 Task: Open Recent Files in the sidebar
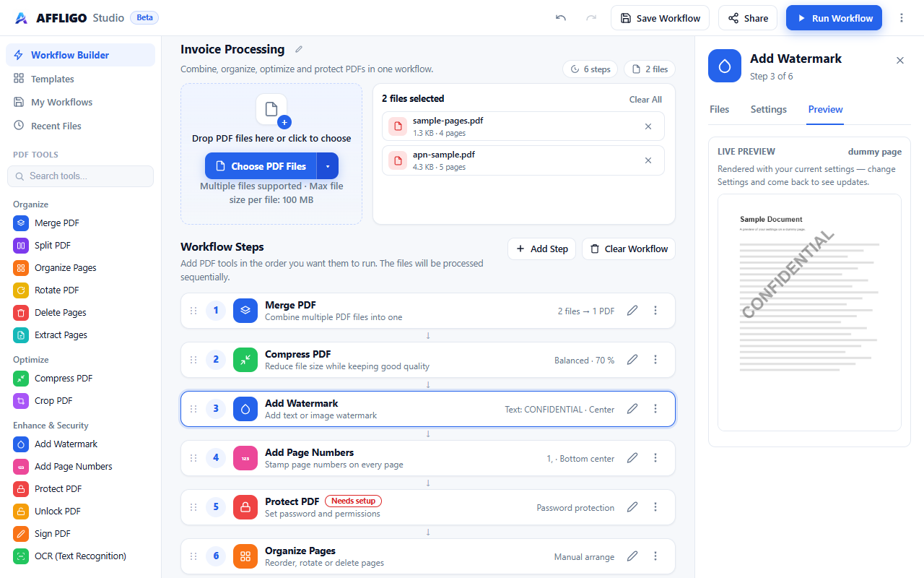point(80,126)
